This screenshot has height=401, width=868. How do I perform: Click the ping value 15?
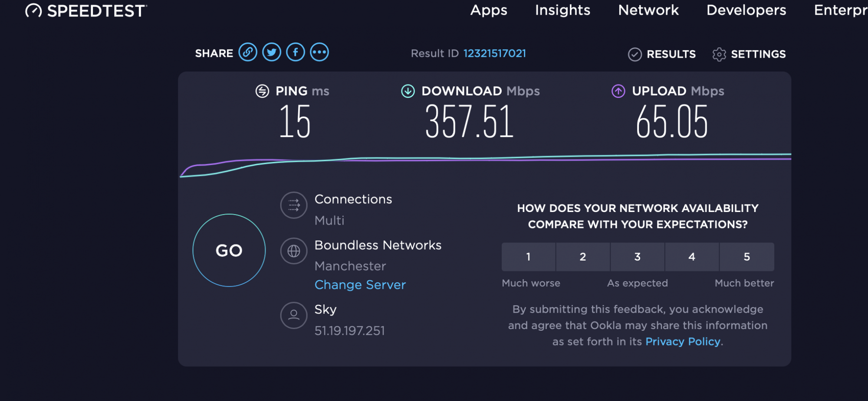[x=295, y=122]
